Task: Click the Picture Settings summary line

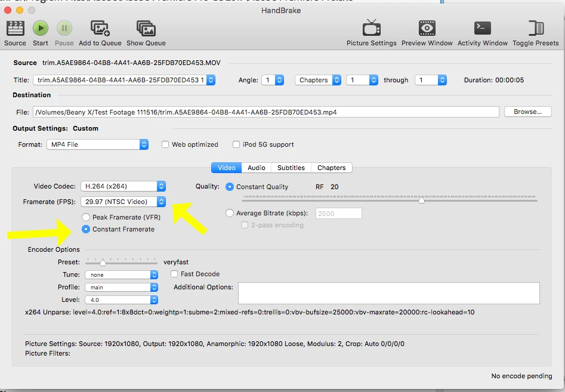Action: tap(215, 344)
